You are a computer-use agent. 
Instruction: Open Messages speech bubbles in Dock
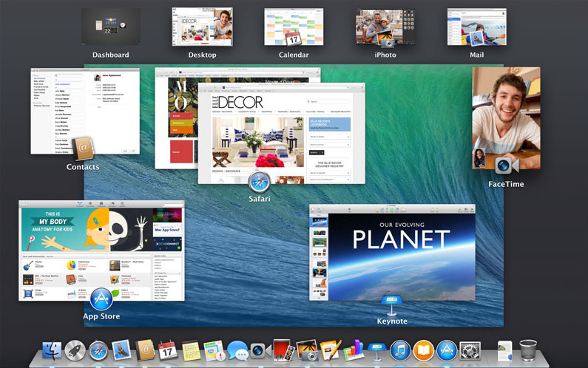[x=237, y=351]
